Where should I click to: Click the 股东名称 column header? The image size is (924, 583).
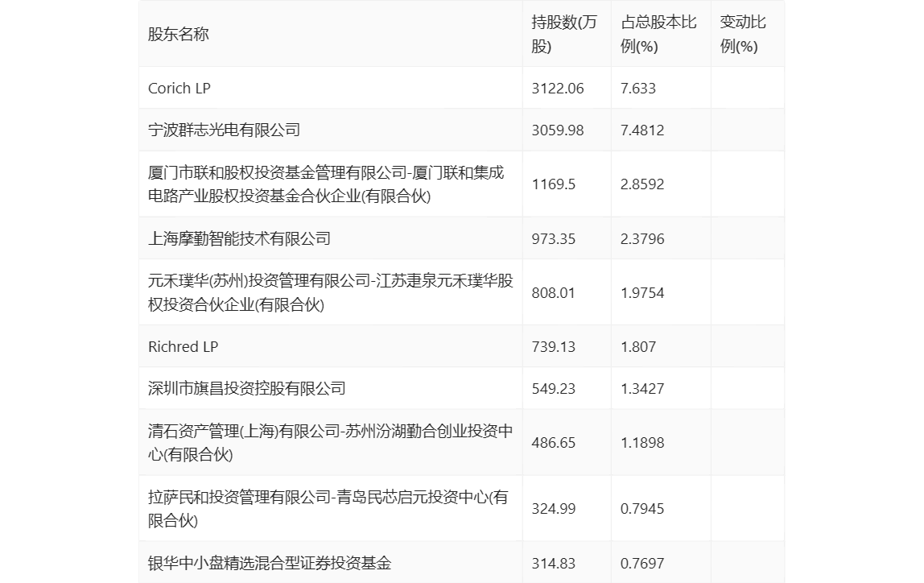pos(179,34)
